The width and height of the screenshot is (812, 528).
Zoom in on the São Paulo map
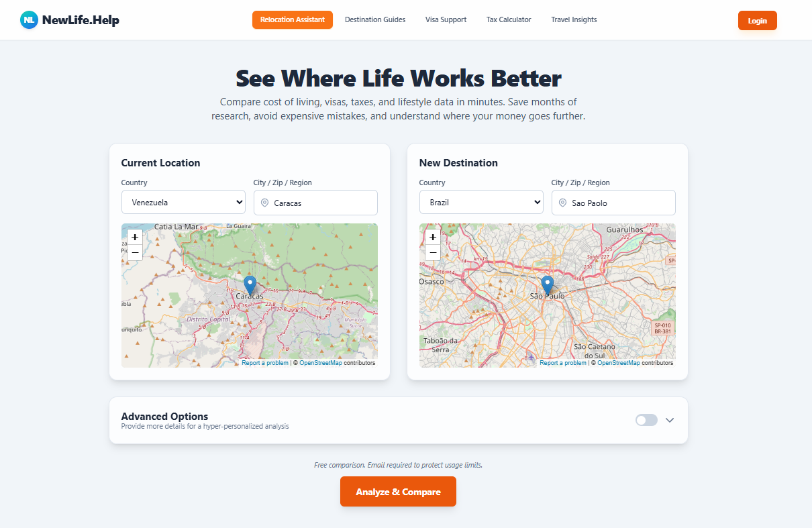432,236
